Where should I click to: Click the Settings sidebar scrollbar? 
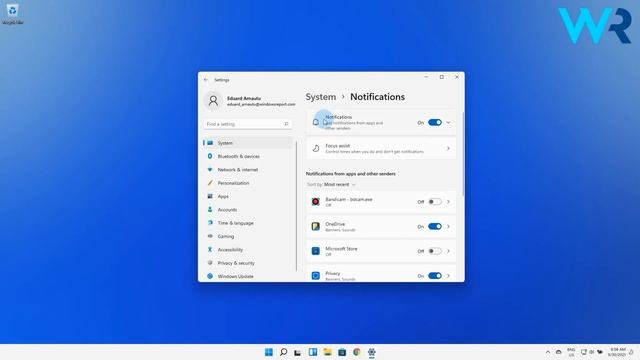(296, 206)
